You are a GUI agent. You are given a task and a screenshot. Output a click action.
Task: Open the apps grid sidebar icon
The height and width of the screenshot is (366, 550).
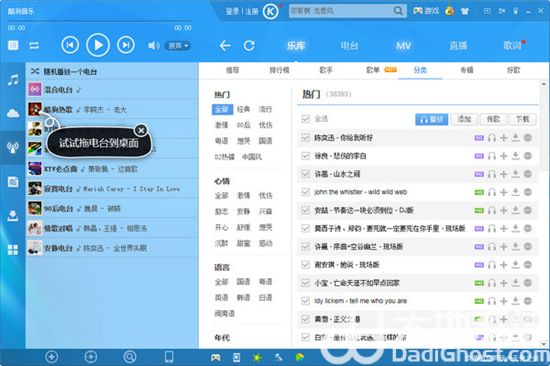coord(13,249)
